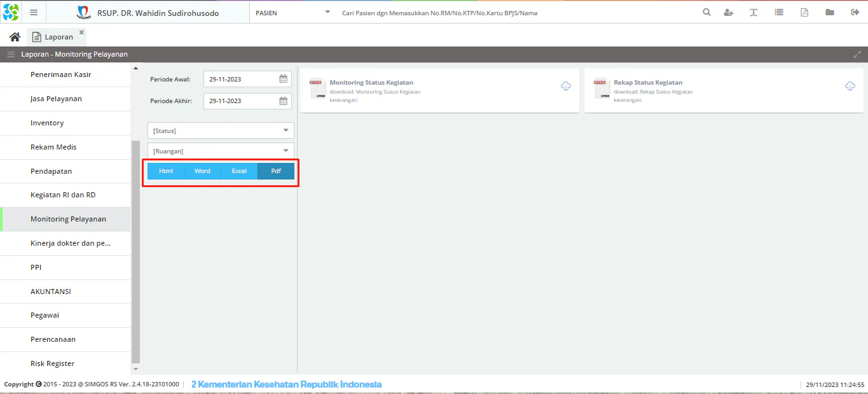Screen dimensions: 868x394
Task: Open the folder icon in top bar
Action: (x=830, y=12)
